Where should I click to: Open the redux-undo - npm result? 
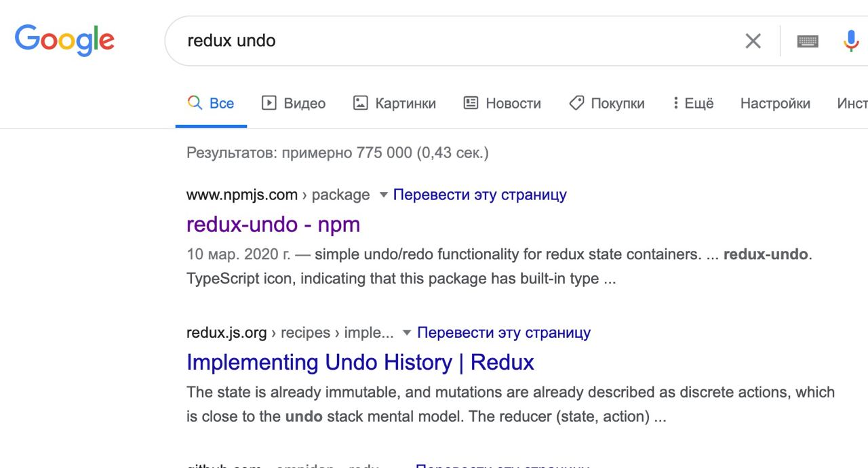click(273, 224)
